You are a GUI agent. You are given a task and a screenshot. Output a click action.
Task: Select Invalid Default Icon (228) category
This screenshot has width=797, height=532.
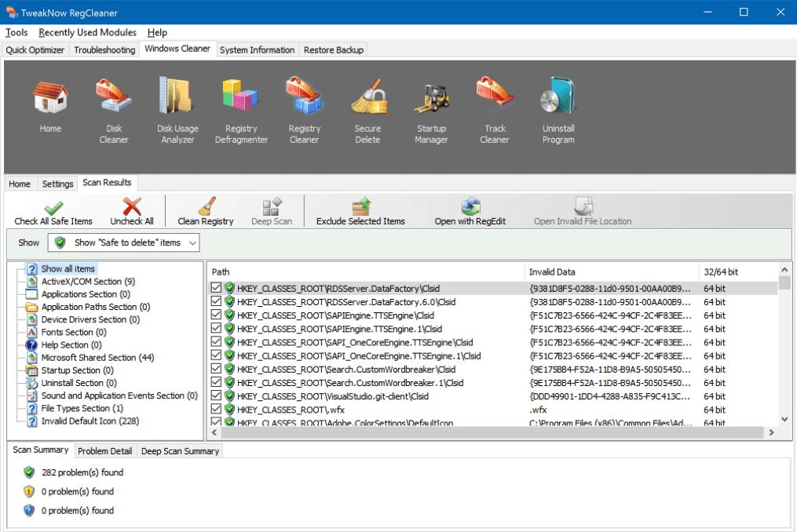click(x=90, y=421)
